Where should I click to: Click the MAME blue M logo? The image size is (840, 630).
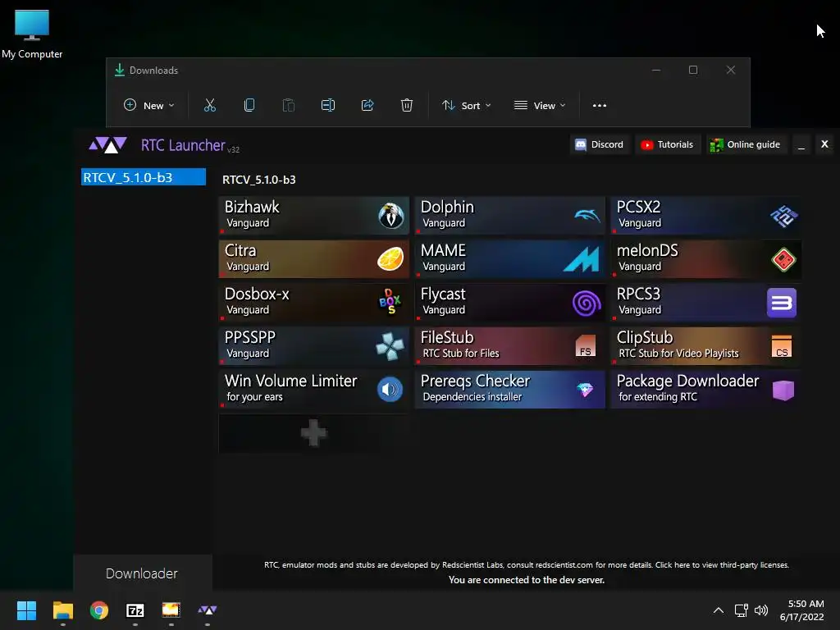(582, 259)
